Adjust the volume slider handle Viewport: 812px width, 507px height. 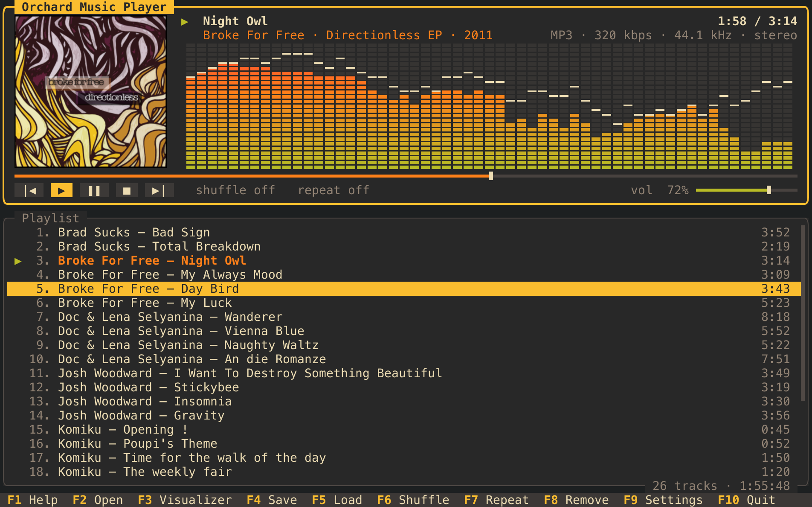768,190
